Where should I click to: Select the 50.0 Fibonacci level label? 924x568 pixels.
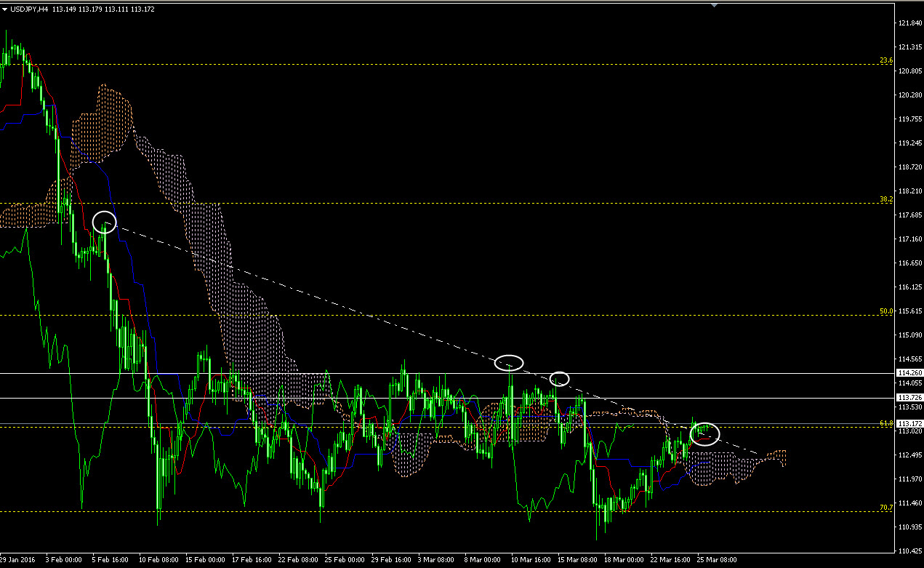click(x=885, y=311)
